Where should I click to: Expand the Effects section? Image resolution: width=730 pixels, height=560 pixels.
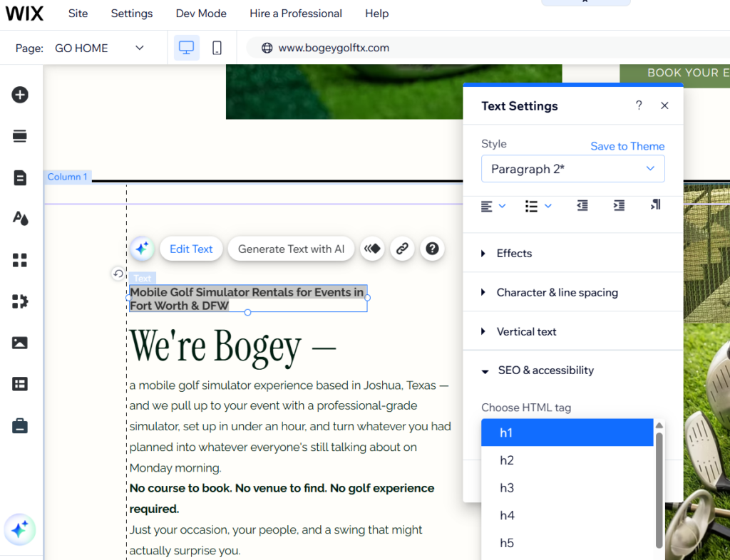[513, 253]
